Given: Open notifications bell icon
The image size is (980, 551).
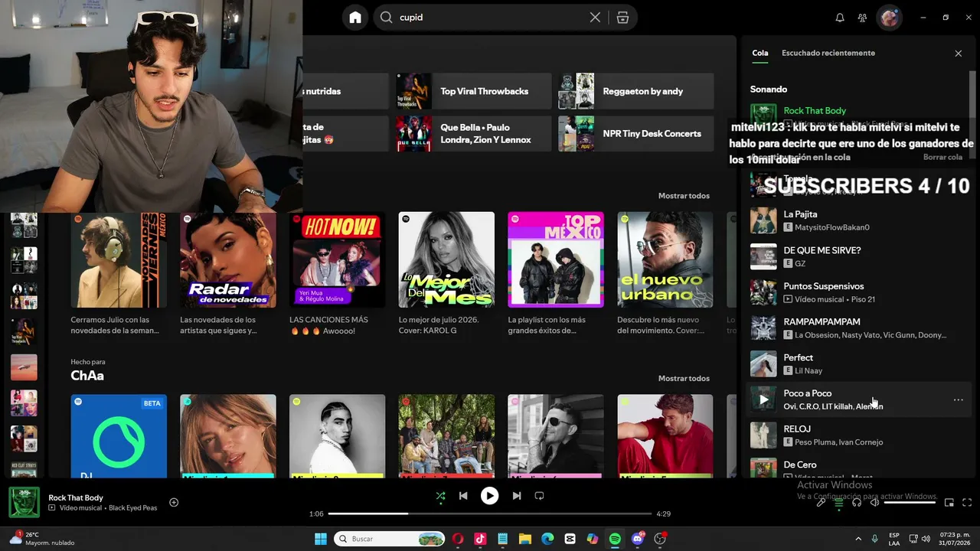Looking at the screenshot, I should [x=840, y=18].
